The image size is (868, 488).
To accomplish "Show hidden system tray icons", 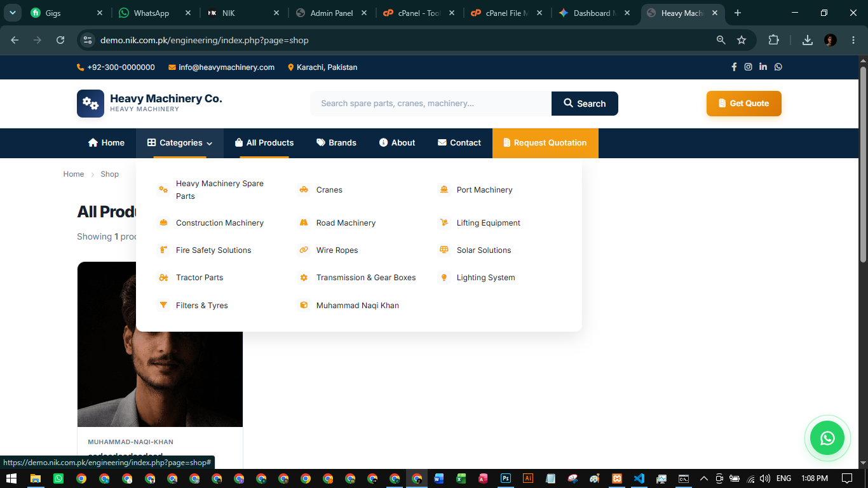I will [x=703, y=478].
